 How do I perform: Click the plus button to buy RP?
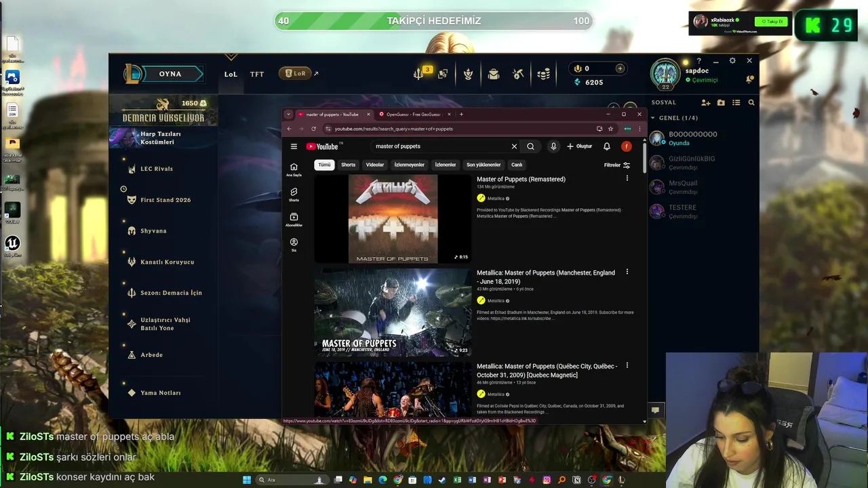click(x=620, y=68)
